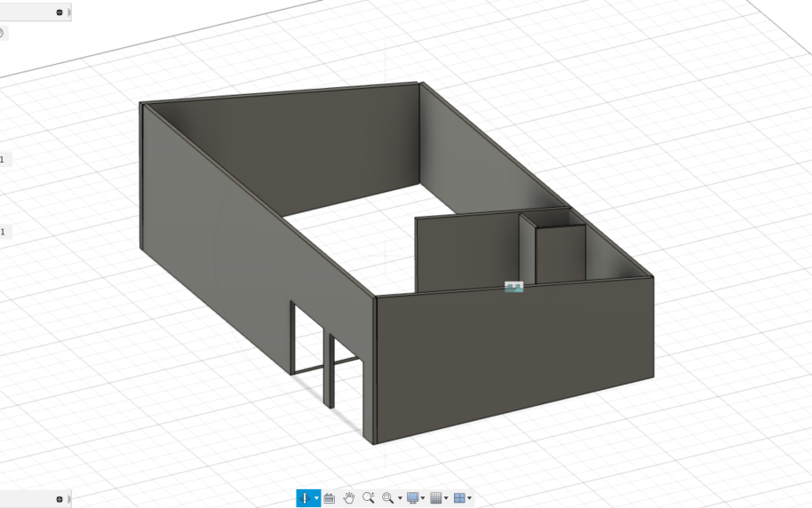This screenshot has height=508, width=812.
Task: Open the Grid and Snaps dropdown arrow
Action: [x=446, y=498]
